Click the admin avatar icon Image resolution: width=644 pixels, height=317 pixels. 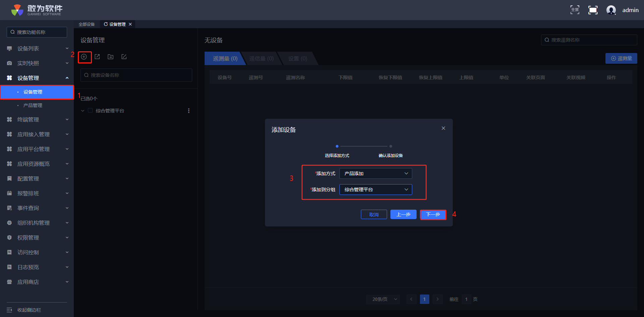(611, 10)
